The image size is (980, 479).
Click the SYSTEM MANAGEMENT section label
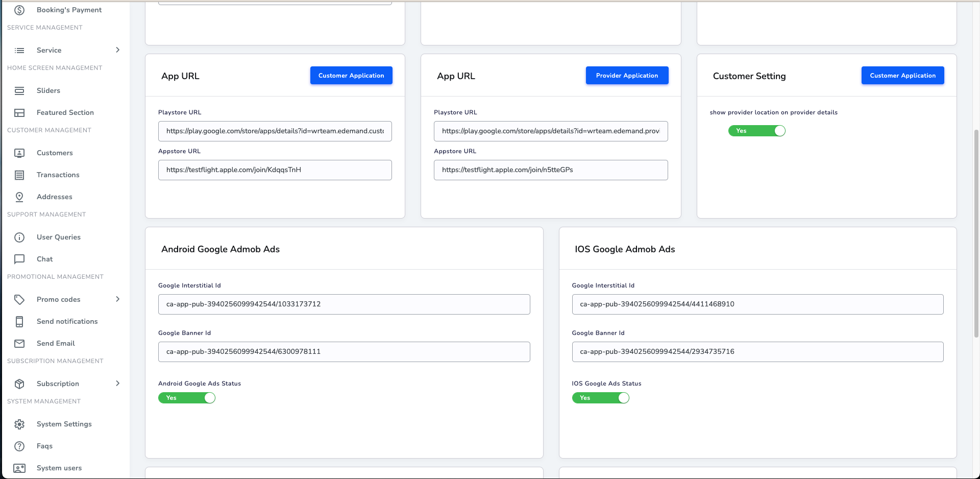[44, 401]
